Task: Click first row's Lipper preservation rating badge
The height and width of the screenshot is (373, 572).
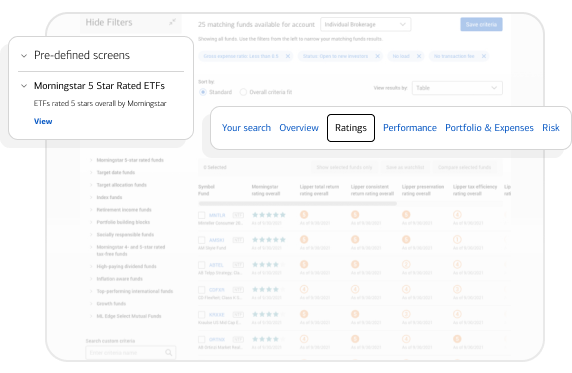Action: [x=406, y=215]
